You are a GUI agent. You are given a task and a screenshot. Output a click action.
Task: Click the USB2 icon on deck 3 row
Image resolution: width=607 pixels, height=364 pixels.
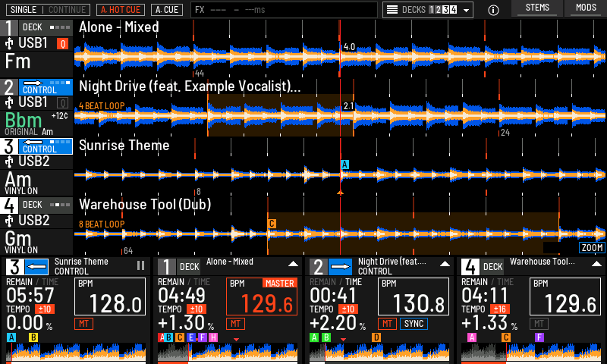tap(9, 162)
